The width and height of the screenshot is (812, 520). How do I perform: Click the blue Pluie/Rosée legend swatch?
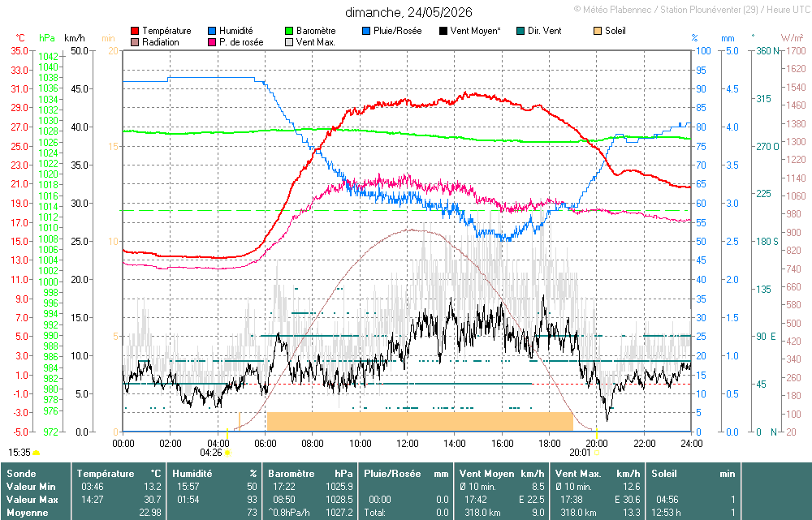click(366, 31)
